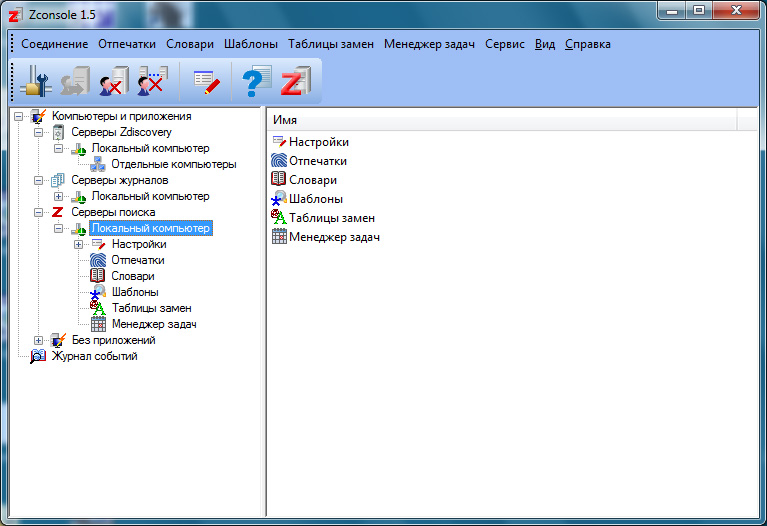
Task: Click the red Z server toolbar icon
Action: click(x=296, y=81)
